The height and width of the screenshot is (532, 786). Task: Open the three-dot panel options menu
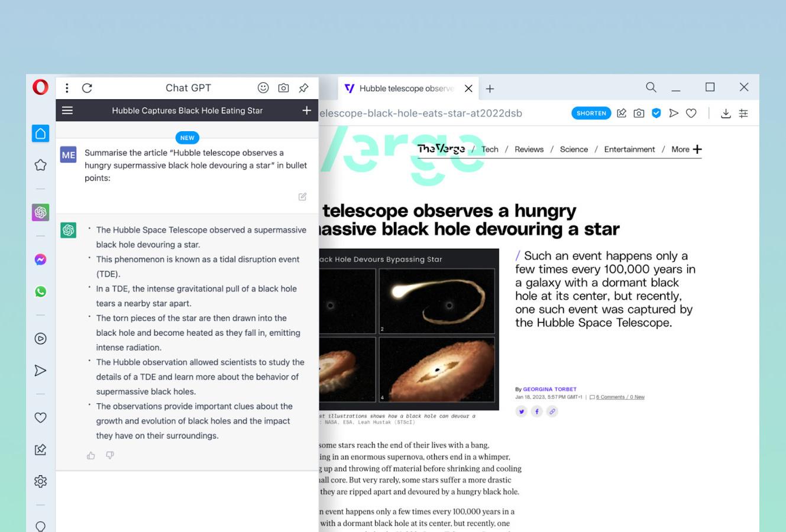[67, 88]
